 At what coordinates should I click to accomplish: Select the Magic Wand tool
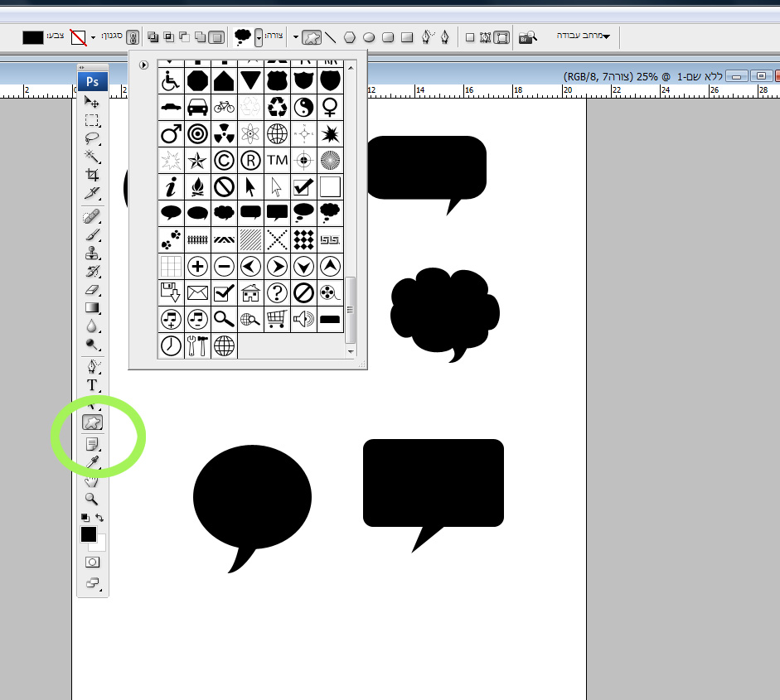click(x=92, y=156)
